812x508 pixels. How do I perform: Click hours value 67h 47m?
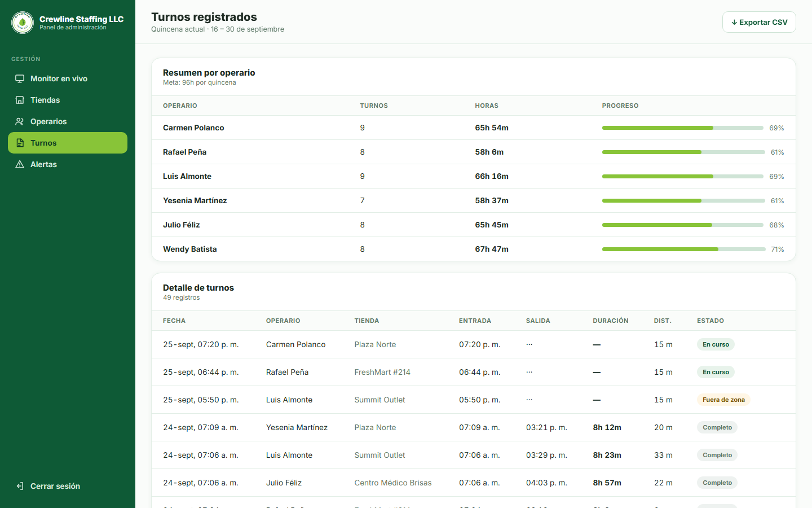[x=492, y=249]
